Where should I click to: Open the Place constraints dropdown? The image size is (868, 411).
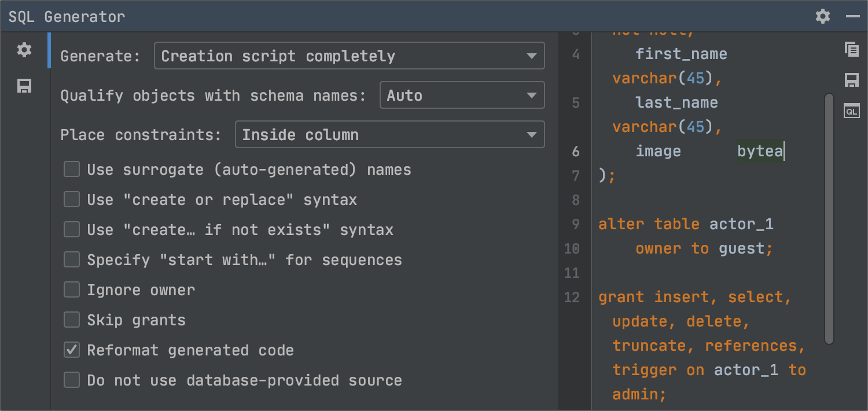389,135
